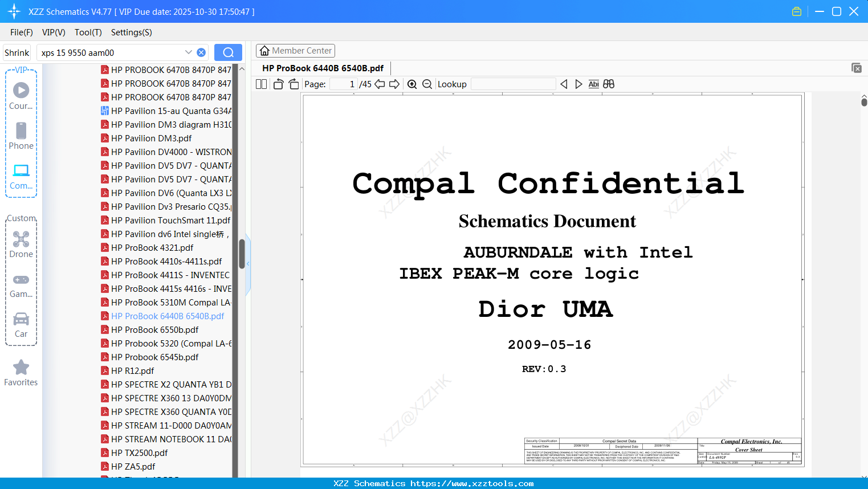
Task: Focus the Lookup text field
Action: (514, 84)
